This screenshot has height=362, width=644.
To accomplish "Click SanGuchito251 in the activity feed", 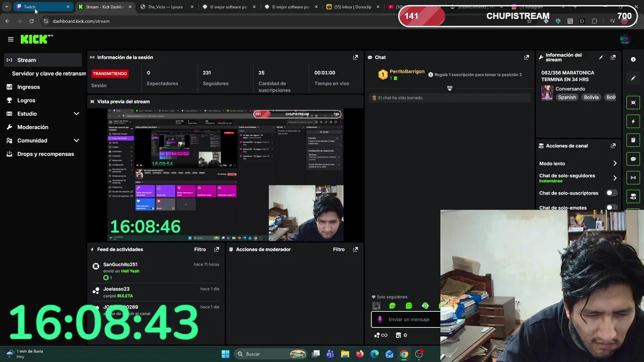I will (x=120, y=264).
